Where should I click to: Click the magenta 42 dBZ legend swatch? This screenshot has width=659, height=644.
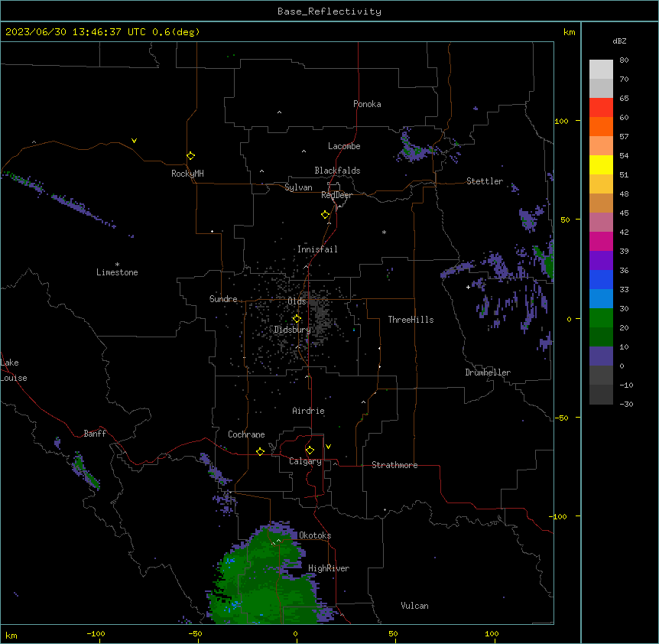tap(601, 241)
